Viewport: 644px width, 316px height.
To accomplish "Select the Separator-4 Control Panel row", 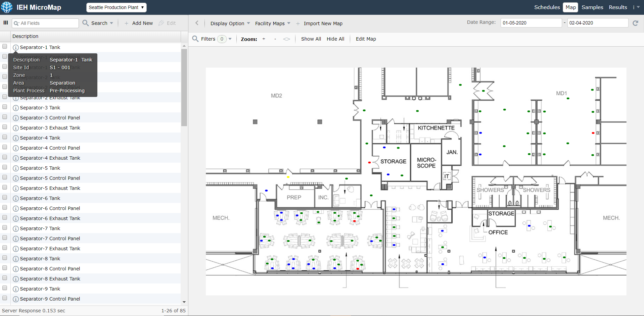I will pos(91,148).
